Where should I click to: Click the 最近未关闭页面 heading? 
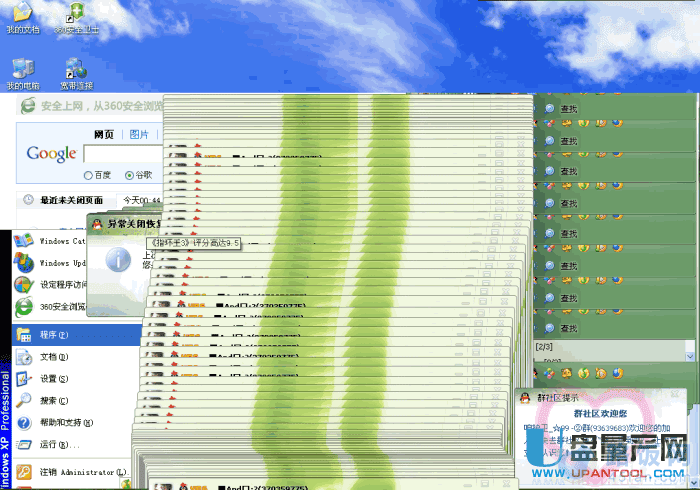pyautogui.click(x=71, y=200)
